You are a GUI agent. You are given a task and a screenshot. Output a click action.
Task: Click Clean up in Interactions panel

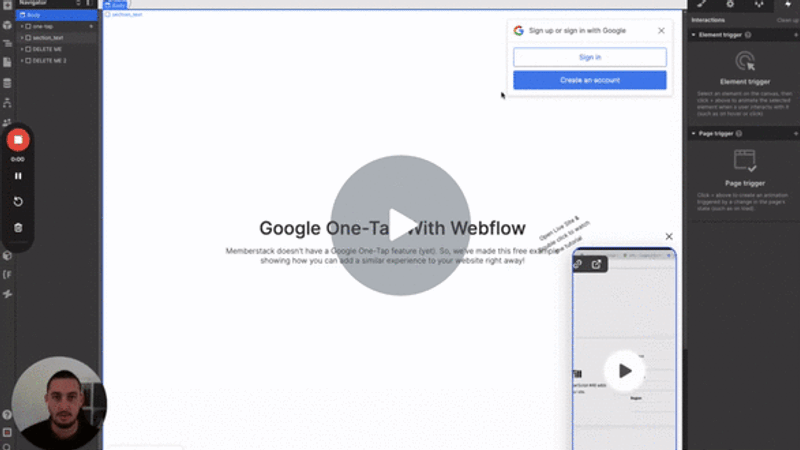click(788, 20)
